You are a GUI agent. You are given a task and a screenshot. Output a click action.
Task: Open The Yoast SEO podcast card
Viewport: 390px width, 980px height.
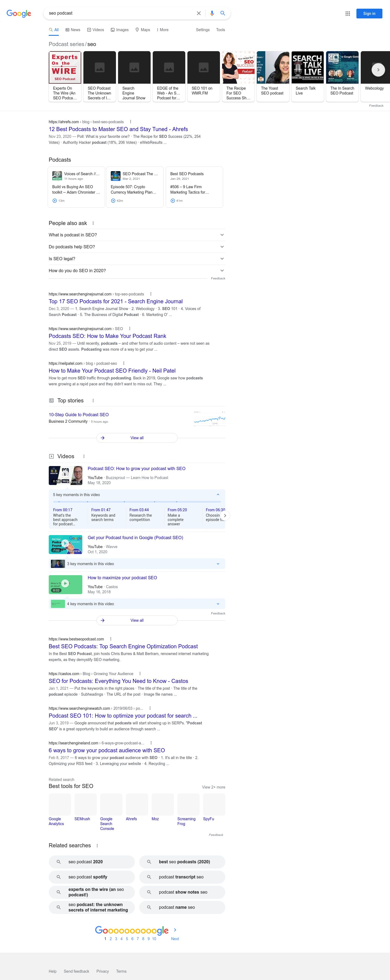(273, 76)
